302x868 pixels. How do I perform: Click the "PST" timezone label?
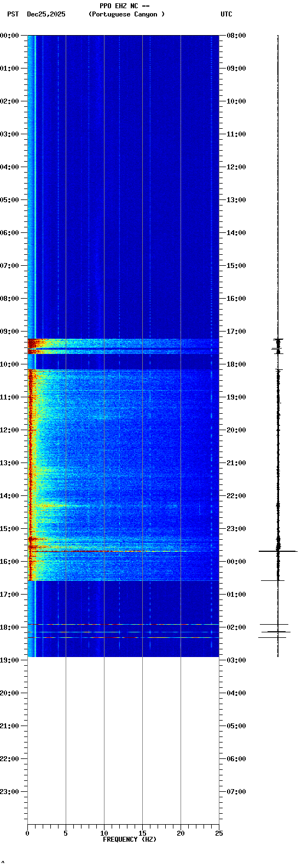point(13,14)
